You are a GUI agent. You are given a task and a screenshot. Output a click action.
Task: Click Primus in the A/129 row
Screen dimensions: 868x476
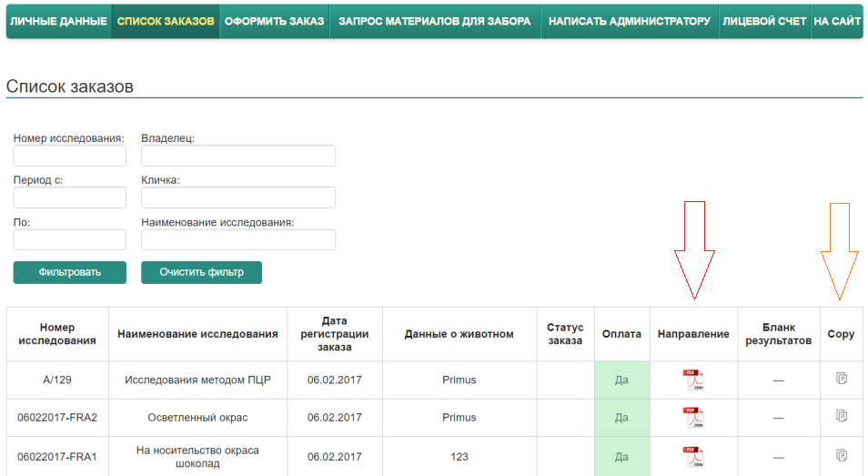(x=459, y=380)
